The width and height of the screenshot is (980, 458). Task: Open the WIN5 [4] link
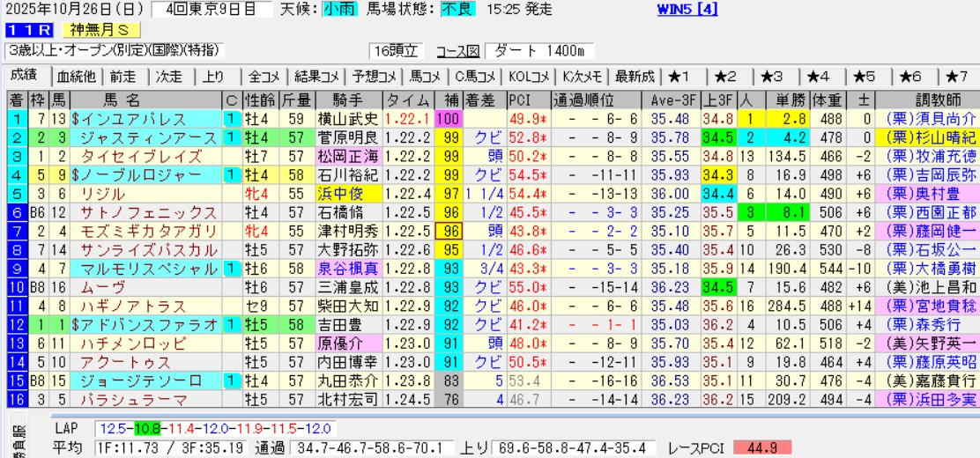tap(687, 10)
